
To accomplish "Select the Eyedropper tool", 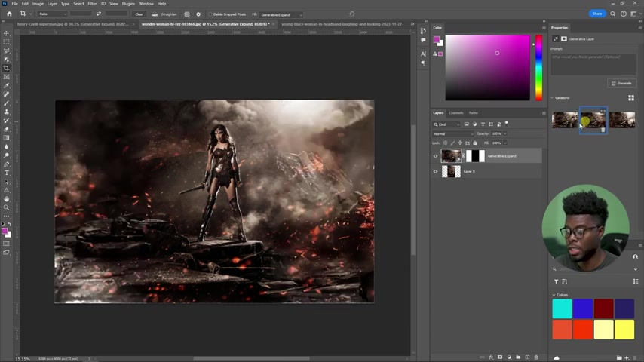I will coord(6,85).
